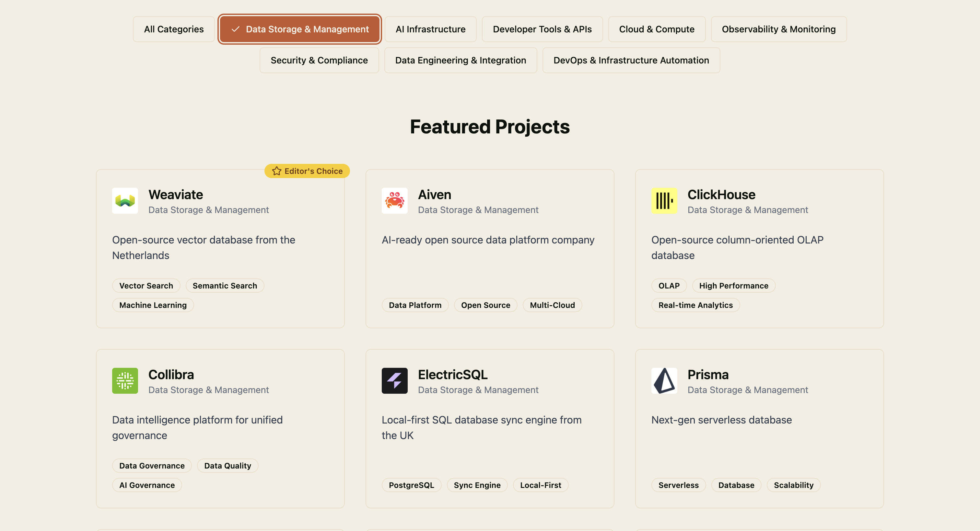Screen dimensions: 980x531
Task: Click the category subtitle under Collibra
Action: point(208,390)
